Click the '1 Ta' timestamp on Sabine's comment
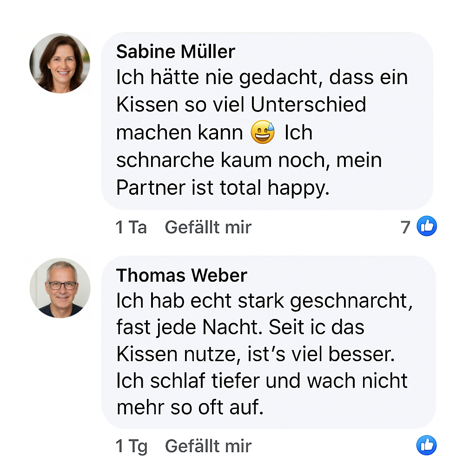This screenshot has height=476, width=476. (131, 227)
